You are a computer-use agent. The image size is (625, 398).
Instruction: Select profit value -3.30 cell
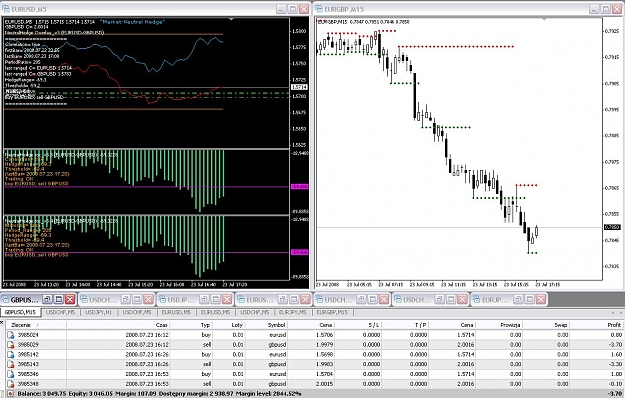615,364
